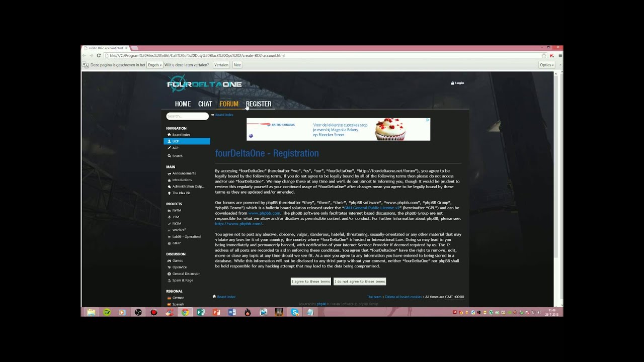Select the create-BO2-account.html browser tab
This screenshot has width=644, height=362.
pos(106,48)
